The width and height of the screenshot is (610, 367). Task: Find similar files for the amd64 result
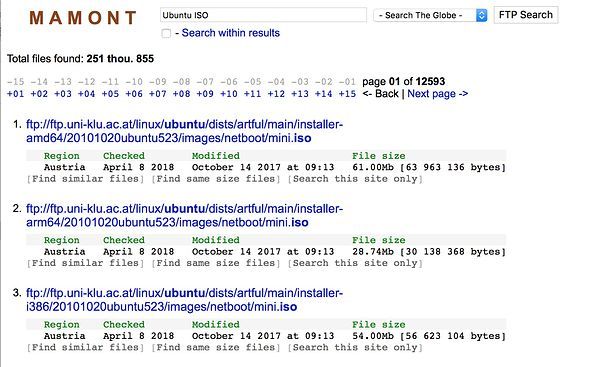coord(85,179)
